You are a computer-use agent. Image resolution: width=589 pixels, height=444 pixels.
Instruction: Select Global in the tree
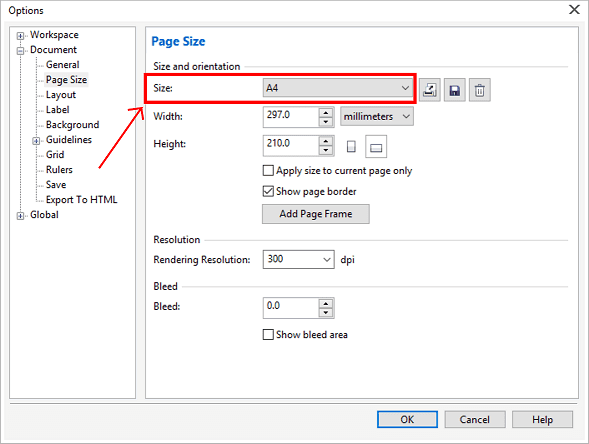[44, 215]
